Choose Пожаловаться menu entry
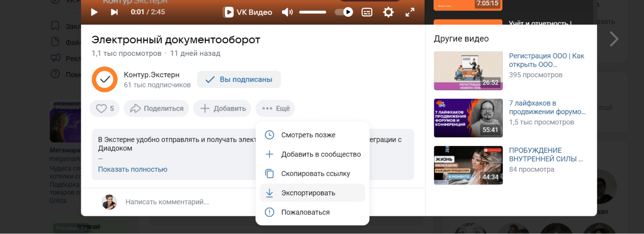644x234 pixels. coord(312,212)
